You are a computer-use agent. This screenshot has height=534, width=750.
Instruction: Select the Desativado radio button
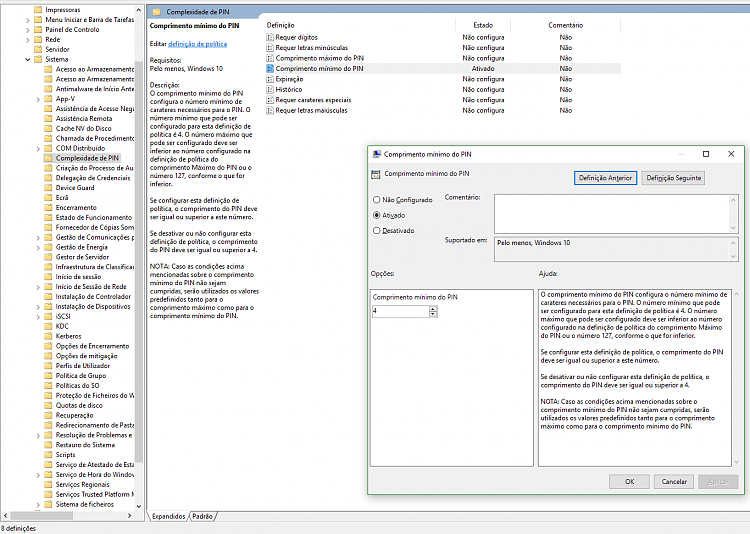tap(376, 231)
